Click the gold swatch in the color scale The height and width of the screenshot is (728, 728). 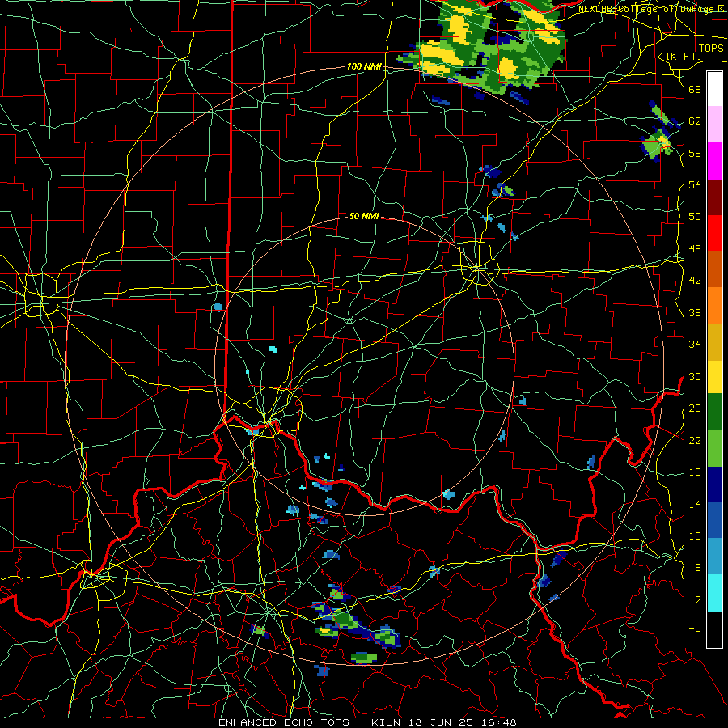click(x=714, y=343)
